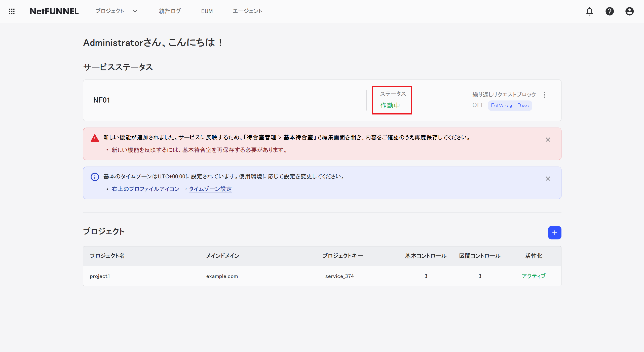Screen dimensions: 644x352
Task: Open the apps grid menu icon
Action: (x=12, y=11)
